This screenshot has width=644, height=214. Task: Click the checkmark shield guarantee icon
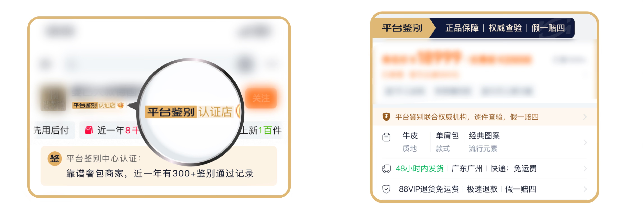point(386,189)
